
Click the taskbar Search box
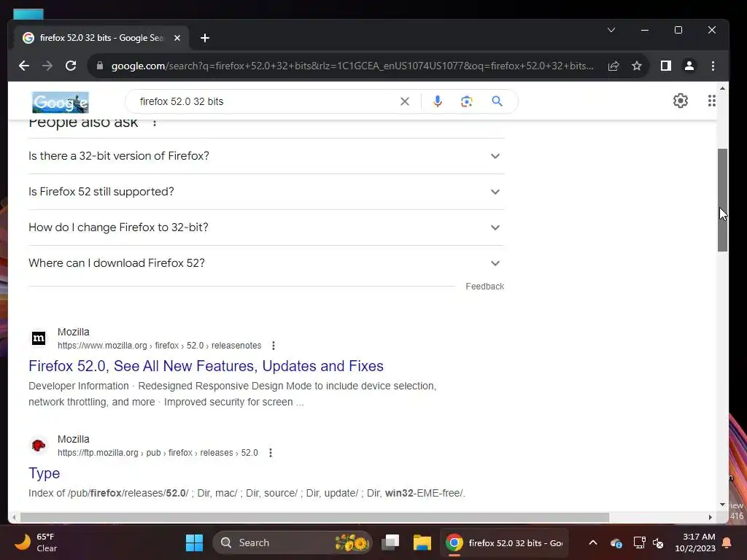click(x=292, y=542)
